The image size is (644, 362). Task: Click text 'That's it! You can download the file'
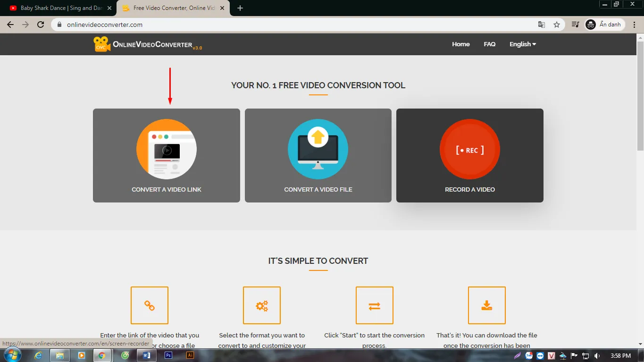pos(487,335)
